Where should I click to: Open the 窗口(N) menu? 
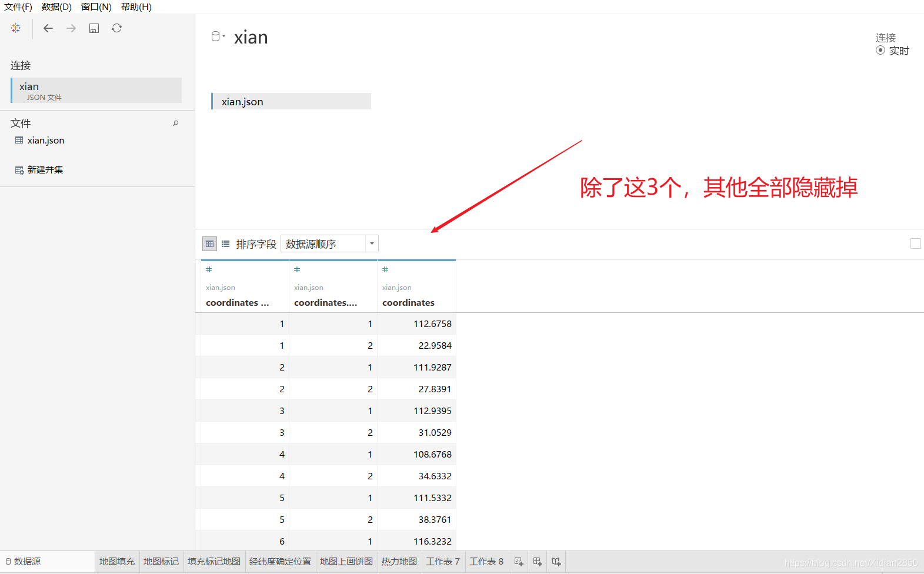(x=96, y=7)
